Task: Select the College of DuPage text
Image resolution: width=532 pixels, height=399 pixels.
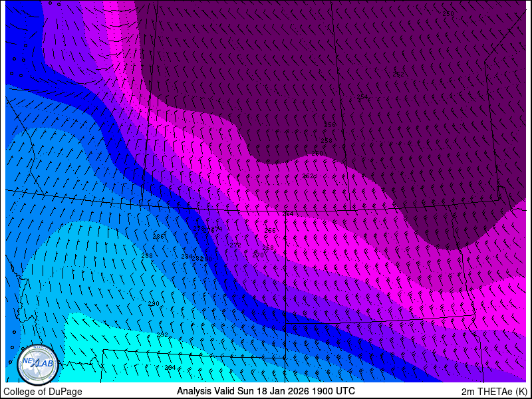Action: point(43,392)
